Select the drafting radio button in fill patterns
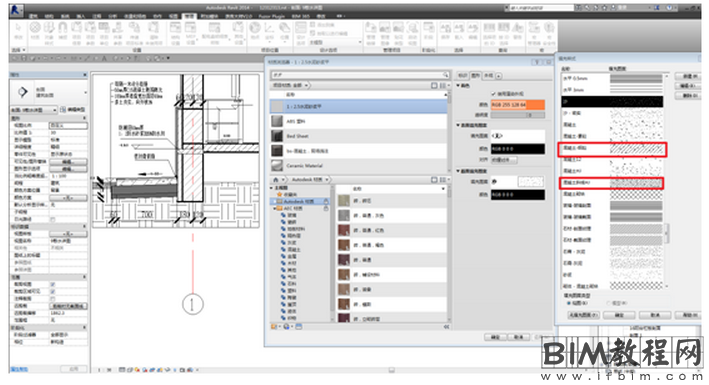This screenshot has width=709, height=385. click(569, 303)
